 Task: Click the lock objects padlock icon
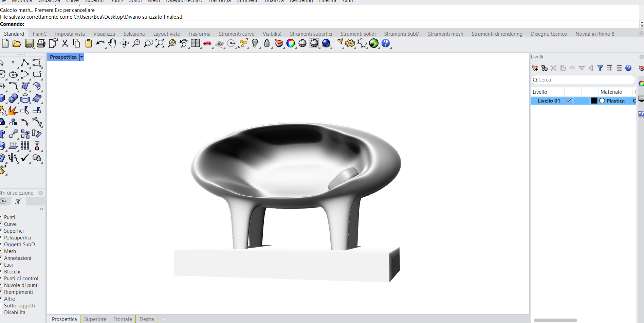[267, 43]
